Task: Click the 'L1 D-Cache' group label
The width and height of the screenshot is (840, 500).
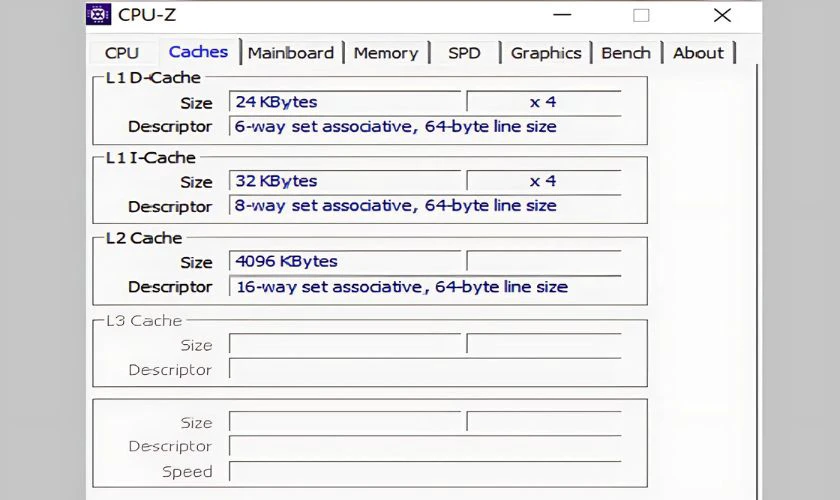Action: click(x=153, y=78)
